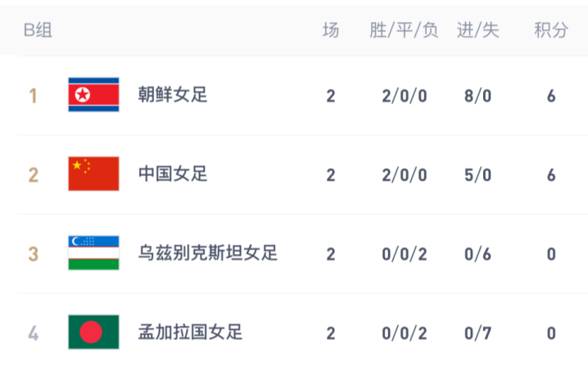Click rank number 2 in the table
Viewport: 588px width, 367px height.
pos(33,175)
